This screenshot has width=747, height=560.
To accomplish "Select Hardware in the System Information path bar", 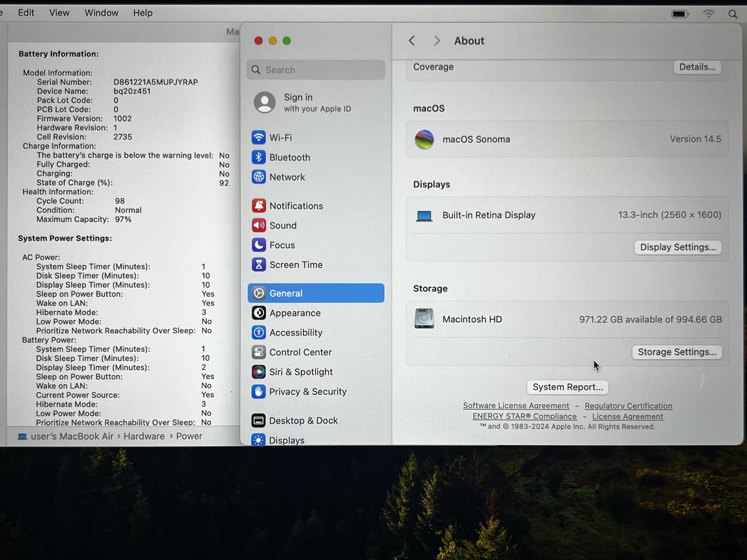I will [144, 437].
